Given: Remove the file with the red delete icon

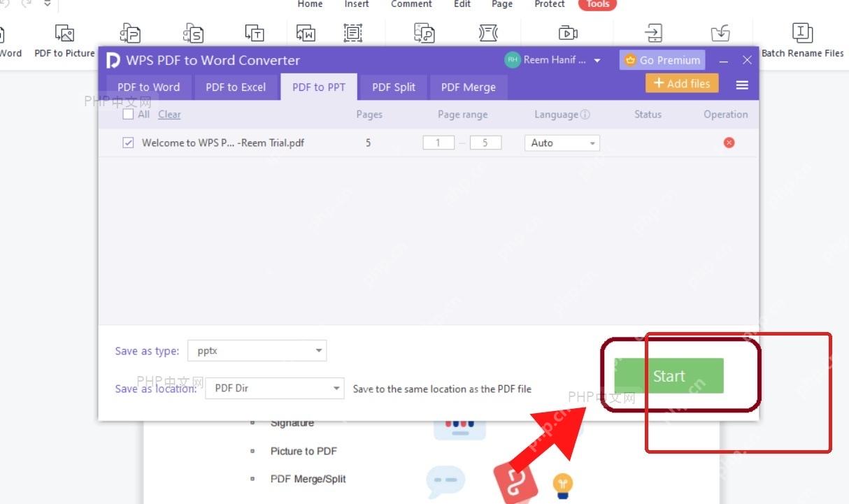Looking at the screenshot, I should [729, 143].
